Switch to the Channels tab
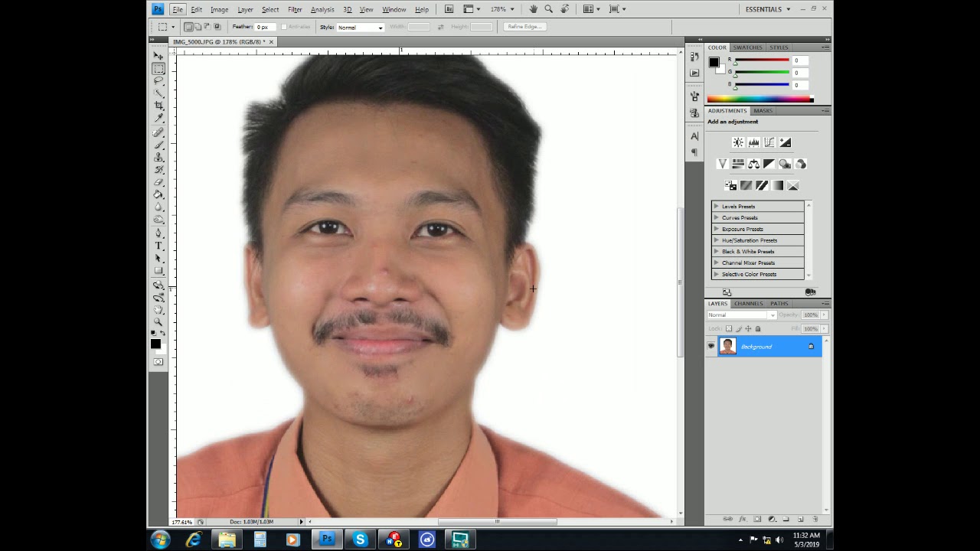Image resolution: width=980 pixels, height=551 pixels. point(748,304)
